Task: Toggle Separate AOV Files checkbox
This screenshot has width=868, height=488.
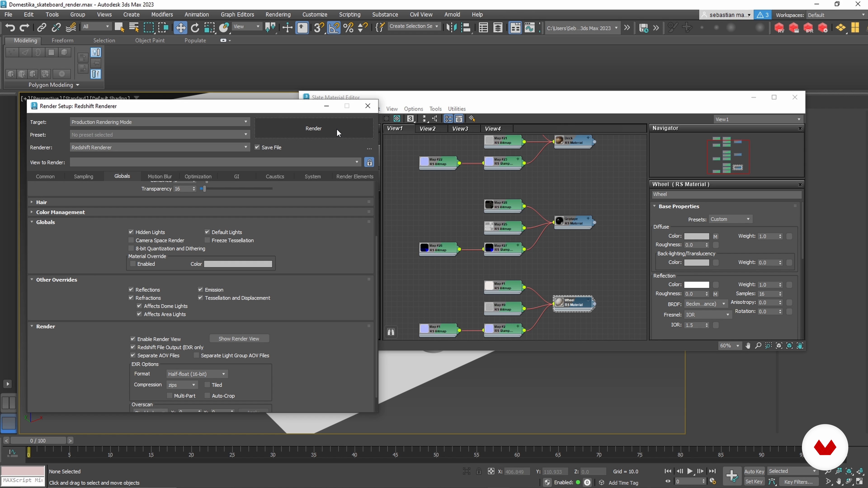Action: click(133, 355)
